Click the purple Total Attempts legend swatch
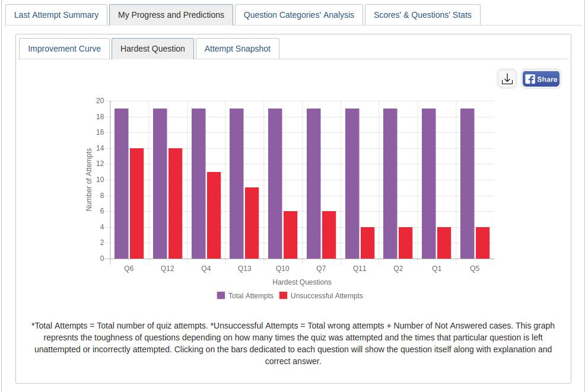The width and height of the screenshot is (585, 392). [221, 295]
